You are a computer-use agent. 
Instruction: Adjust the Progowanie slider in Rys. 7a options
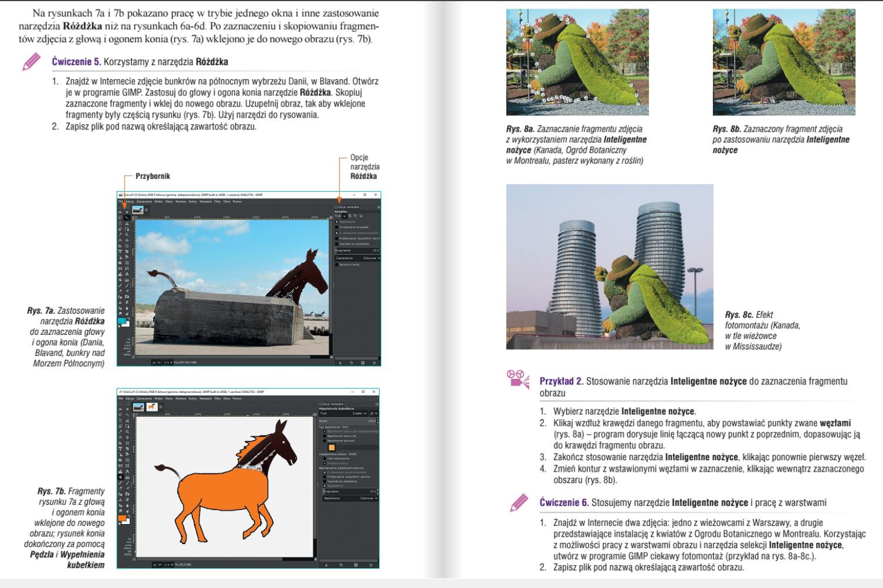pyautogui.click(x=357, y=250)
